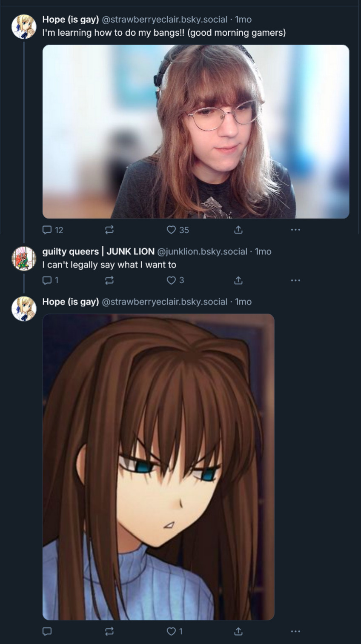The height and width of the screenshot is (644, 361).
Task: Share the first post with the photo
Action: click(x=238, y=230)
